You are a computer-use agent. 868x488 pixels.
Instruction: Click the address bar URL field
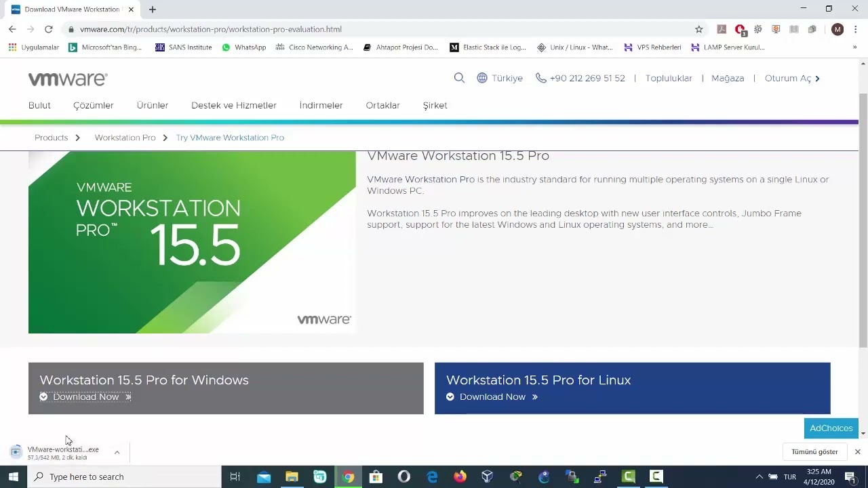(380, 29)
